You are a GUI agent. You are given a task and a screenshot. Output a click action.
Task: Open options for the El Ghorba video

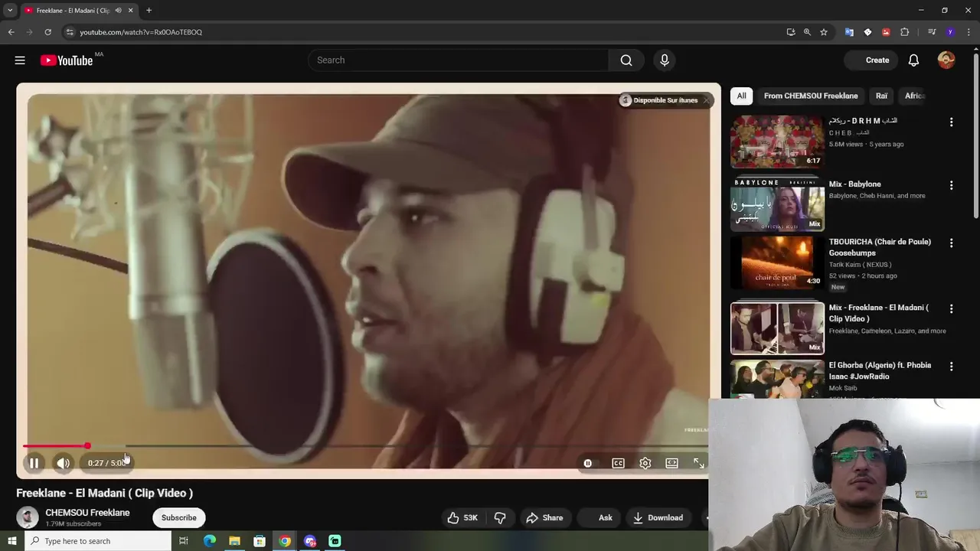coord(951,367)
